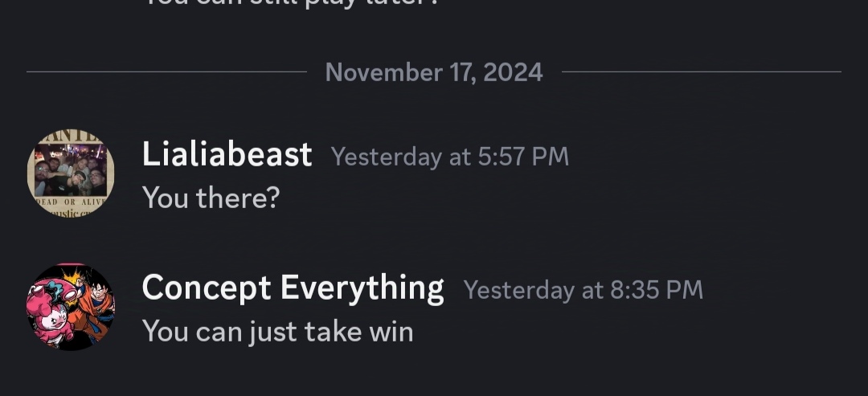Tap "DEAD OR ALIVE" text on the avatar
Screen dimensions: 868x396
click(71, 202)
